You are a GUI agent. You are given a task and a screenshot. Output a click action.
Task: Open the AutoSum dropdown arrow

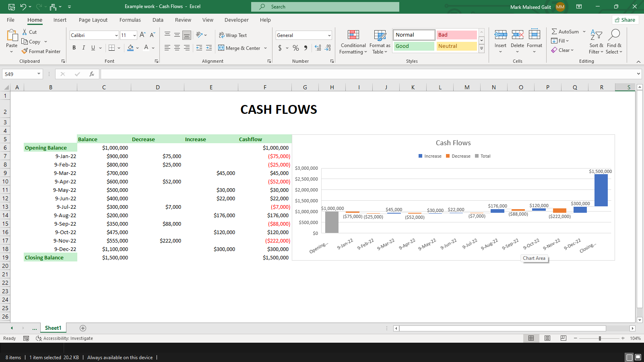584,32
